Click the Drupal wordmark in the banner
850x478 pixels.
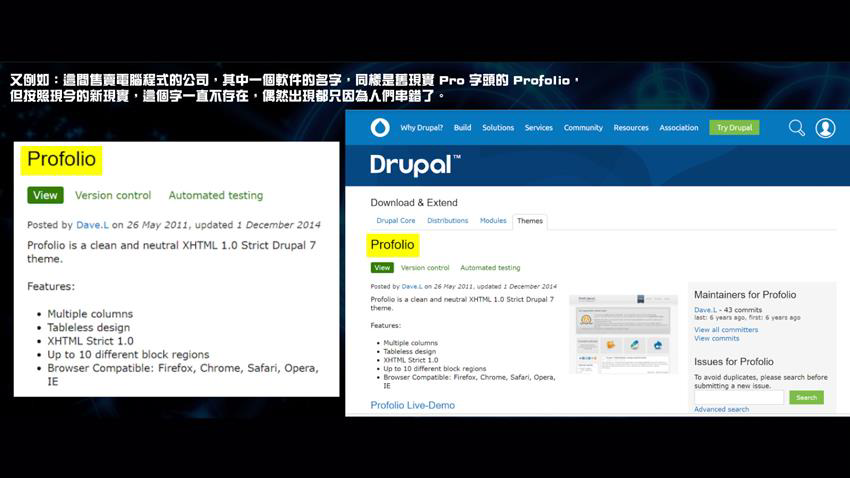[x=415, y=165]
